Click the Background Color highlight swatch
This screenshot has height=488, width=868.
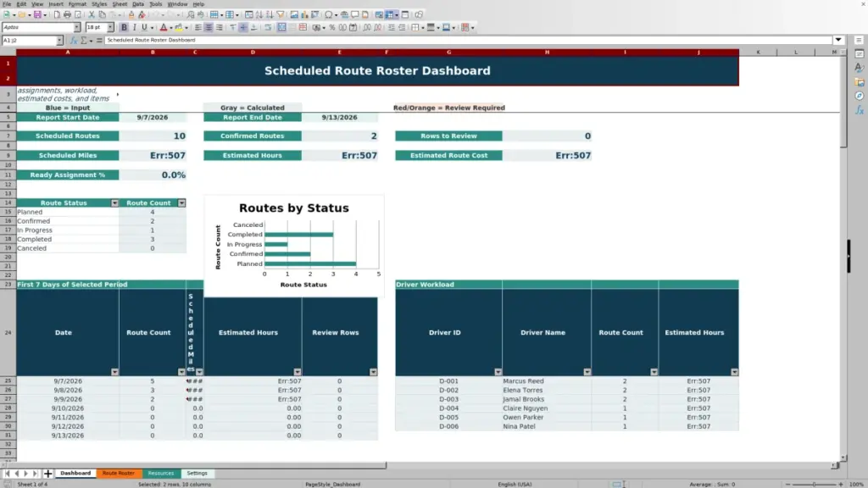coord(179,27)
